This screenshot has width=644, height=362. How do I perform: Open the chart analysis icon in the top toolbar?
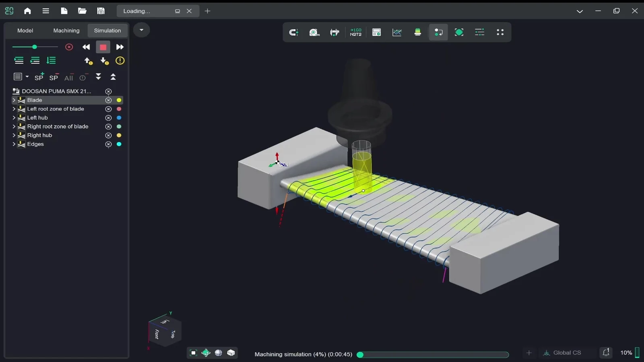[397, 32]
